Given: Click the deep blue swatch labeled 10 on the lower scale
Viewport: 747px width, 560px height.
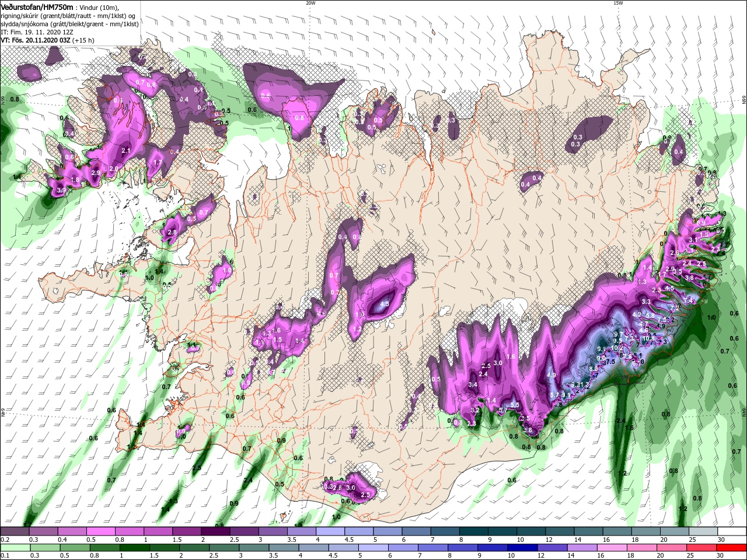Looking at the screenshot, I should (522, 548).
